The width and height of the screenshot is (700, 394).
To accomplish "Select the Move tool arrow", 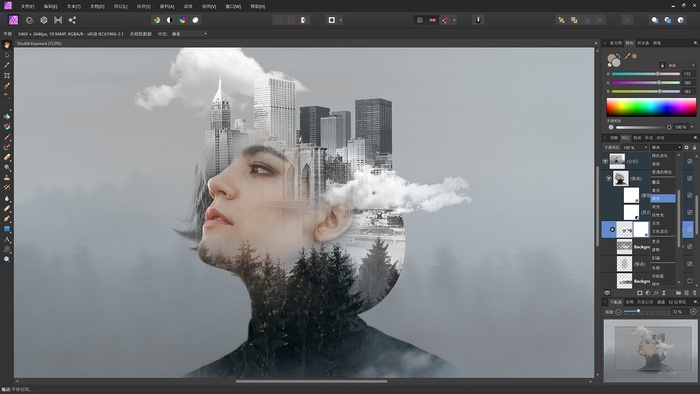I will [x=7, y=55].
